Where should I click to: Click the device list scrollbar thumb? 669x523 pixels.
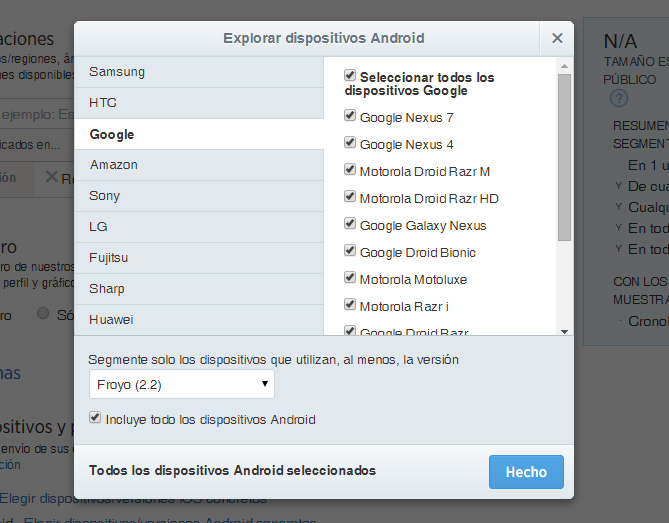point(564,157)
